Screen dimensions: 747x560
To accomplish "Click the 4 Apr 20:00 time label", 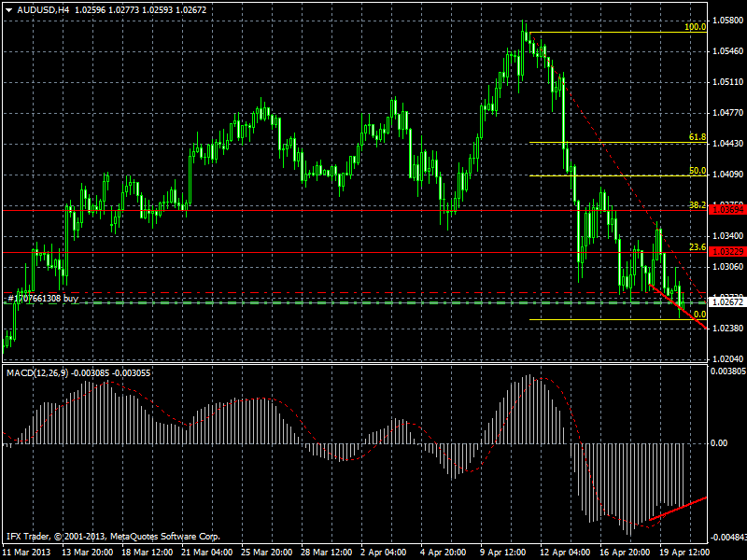I will coord(443,553).
